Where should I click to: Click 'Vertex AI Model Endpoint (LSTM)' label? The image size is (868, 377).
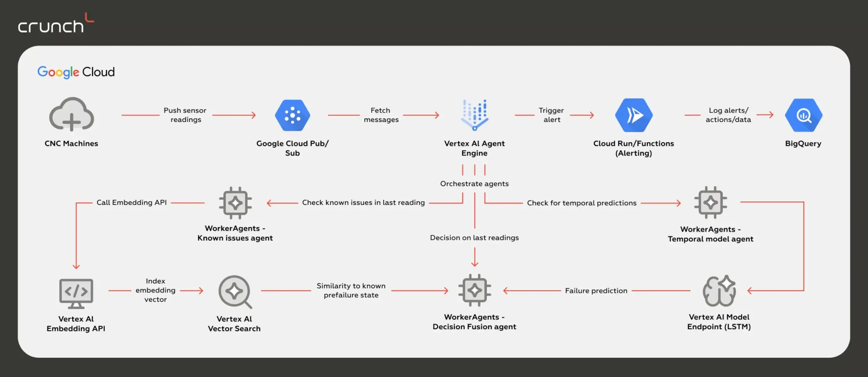719,322
